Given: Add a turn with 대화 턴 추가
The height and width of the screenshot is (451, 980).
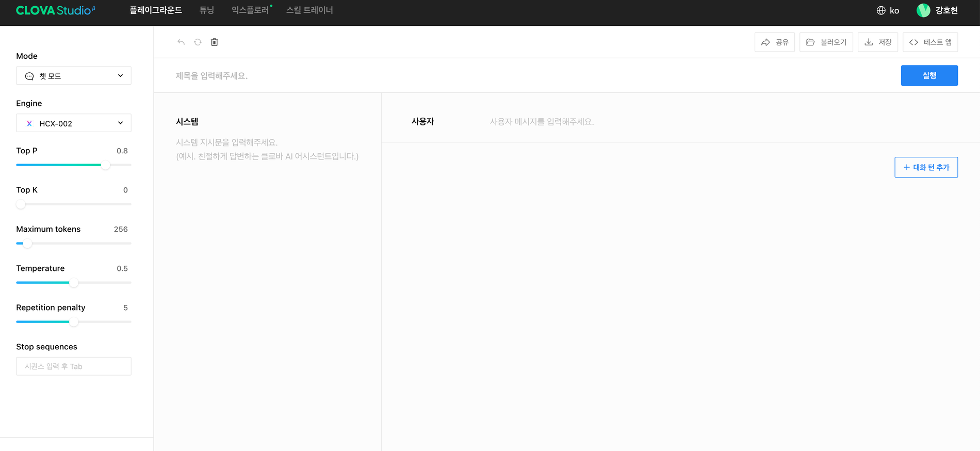Looking at the screenshot, I should [x=926, y=167].
